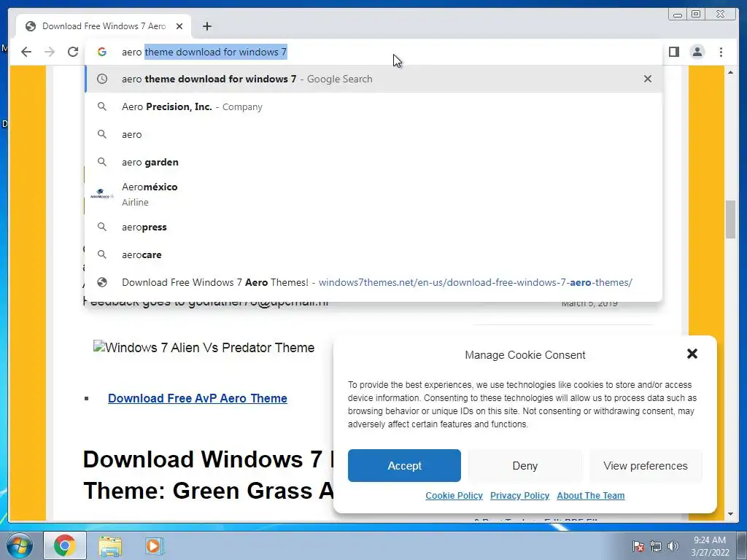
Task: Choose the aerocare suggestion
Action: [x=373, y=254]
